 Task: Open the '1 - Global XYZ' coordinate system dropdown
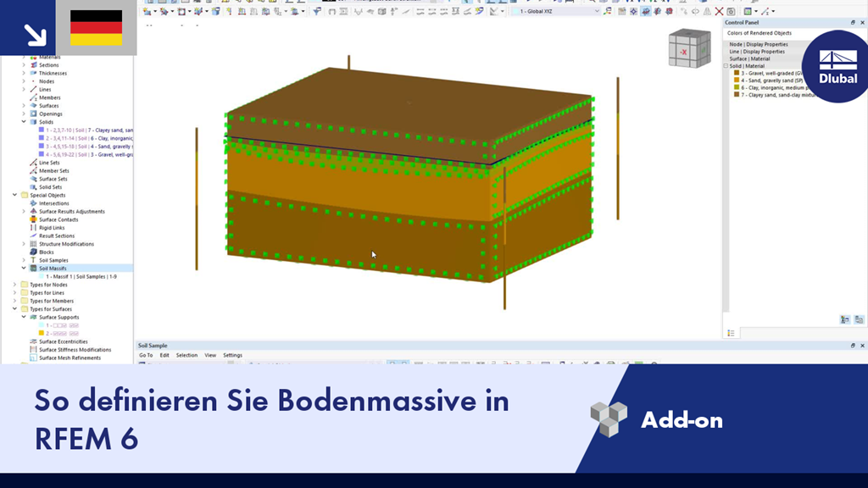tap(597, 11)
